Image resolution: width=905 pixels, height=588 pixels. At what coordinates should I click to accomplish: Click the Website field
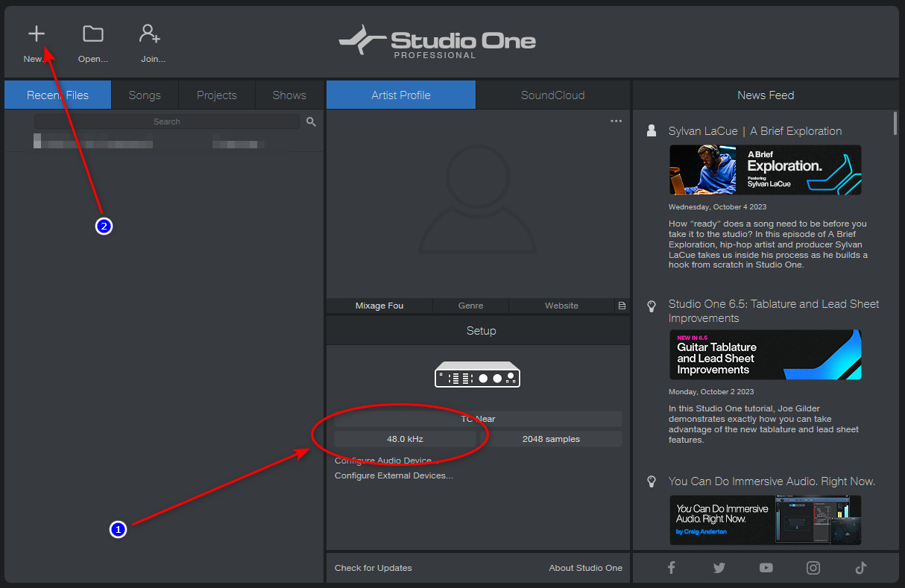(562, 306)
